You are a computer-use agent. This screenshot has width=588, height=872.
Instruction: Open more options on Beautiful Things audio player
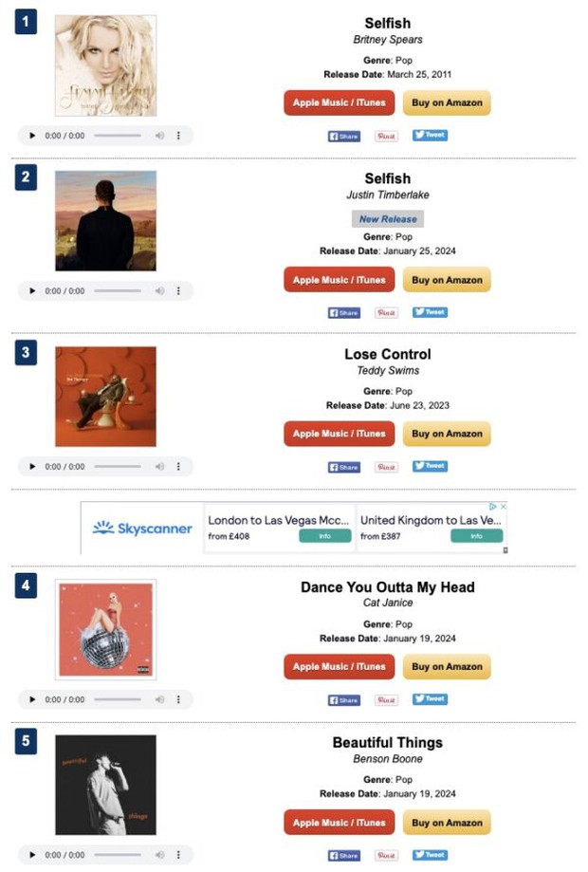tap(178, 855)
